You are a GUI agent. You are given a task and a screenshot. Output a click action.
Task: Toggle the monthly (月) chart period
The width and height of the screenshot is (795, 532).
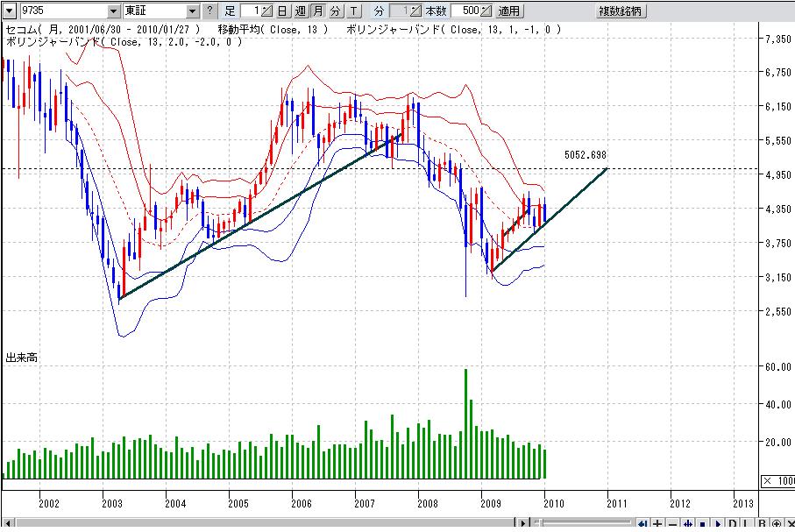click(317, 11)
